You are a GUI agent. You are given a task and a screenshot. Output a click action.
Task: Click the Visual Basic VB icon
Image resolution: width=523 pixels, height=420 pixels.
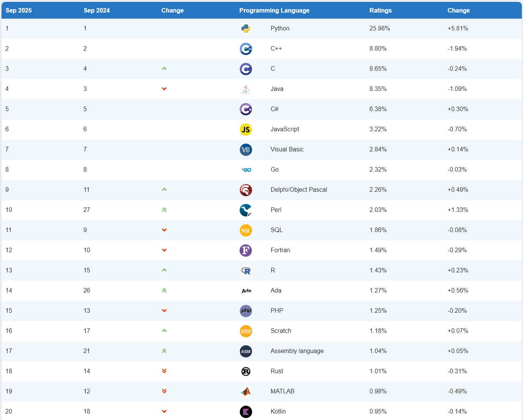246,150
